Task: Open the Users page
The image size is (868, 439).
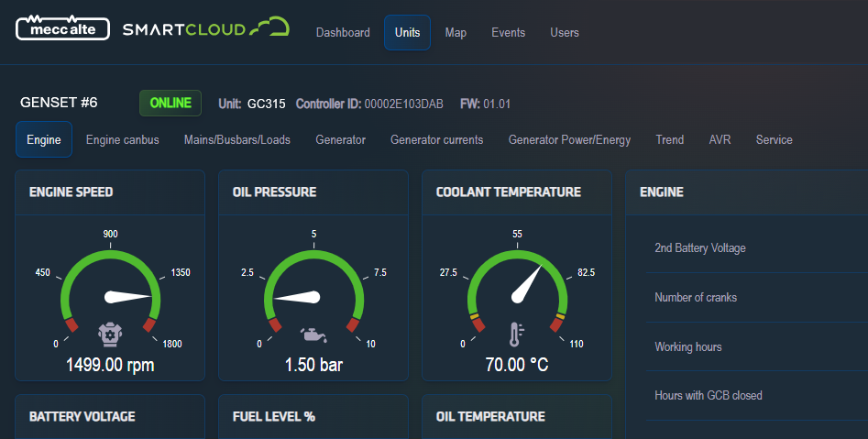Action: (564, 33)
